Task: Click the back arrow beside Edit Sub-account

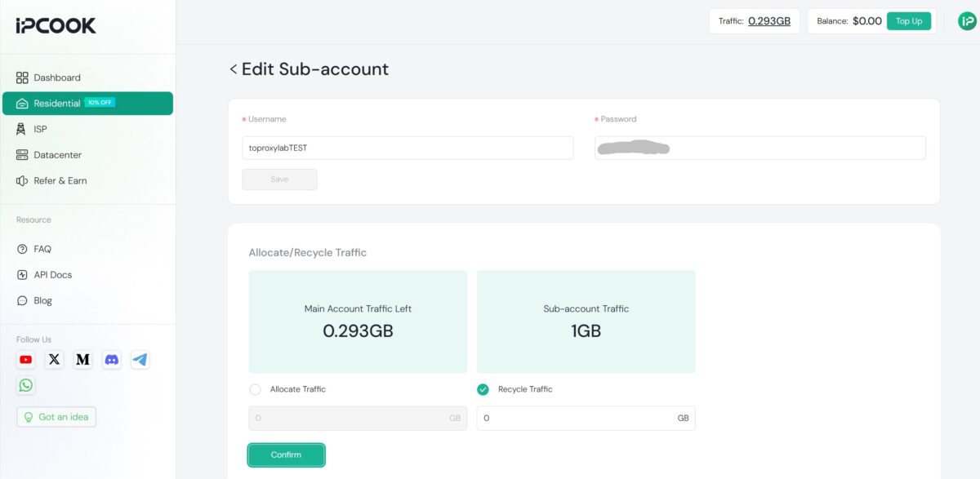Action: coord(234,69)
